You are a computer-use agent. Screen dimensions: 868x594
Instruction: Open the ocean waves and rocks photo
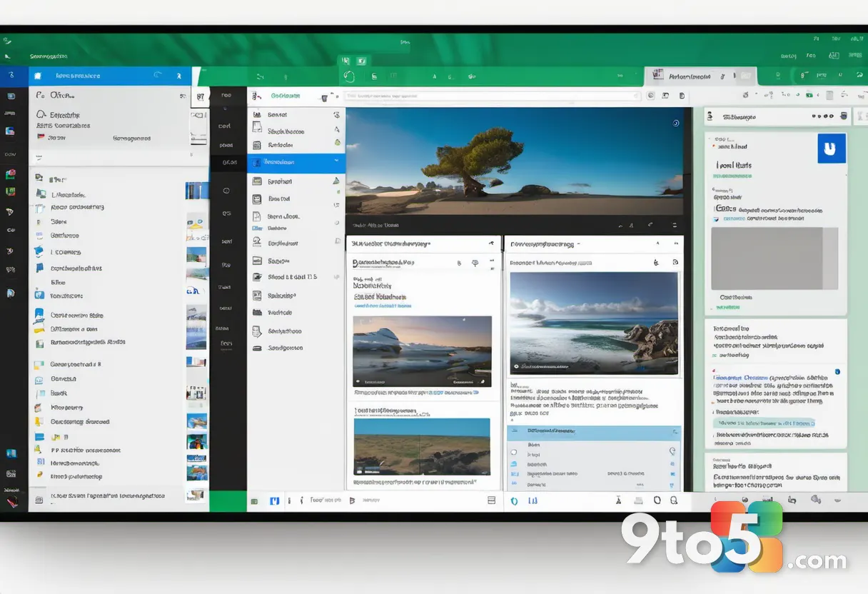593,323
